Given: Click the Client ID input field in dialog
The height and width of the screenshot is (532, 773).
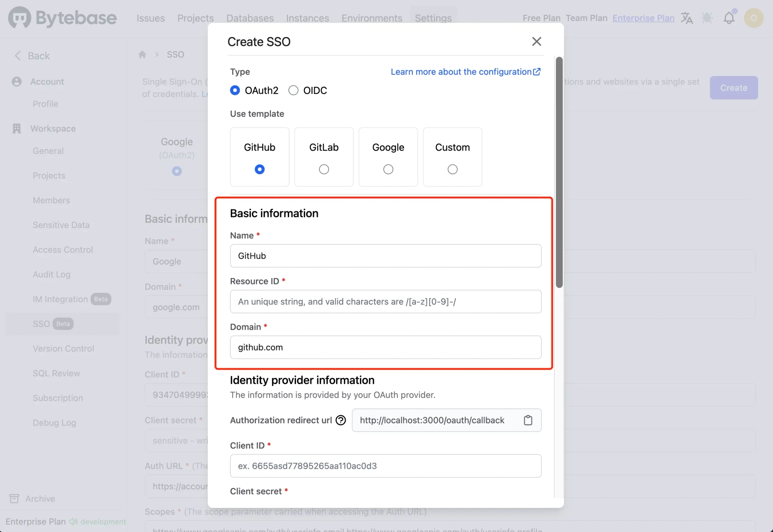Looking at the screenshot, I should coord(386,466).
